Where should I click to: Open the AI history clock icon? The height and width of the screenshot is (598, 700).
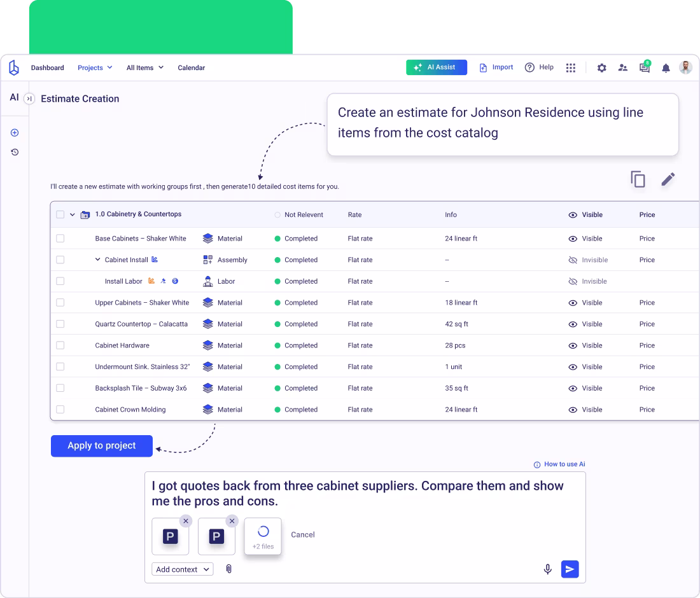click(x=15, y=152)
